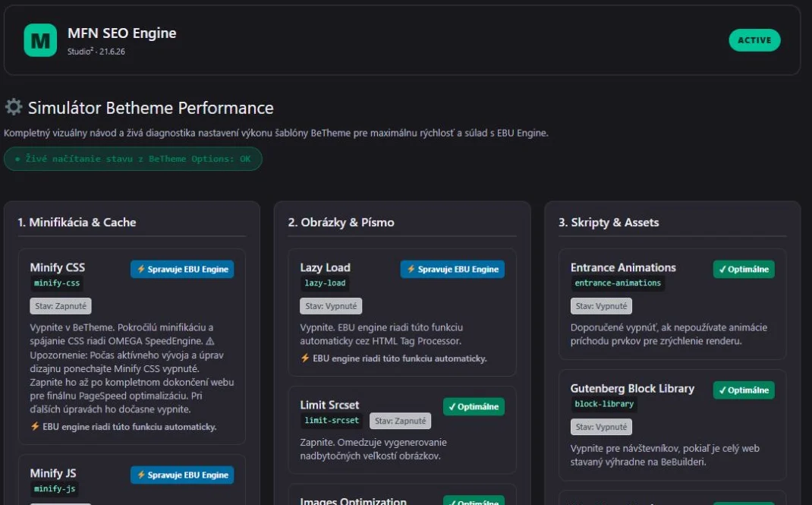Viewport: 812px width, 505px height.
Task: Click the 'Images Optimization' card title
Action: [353, 500]
